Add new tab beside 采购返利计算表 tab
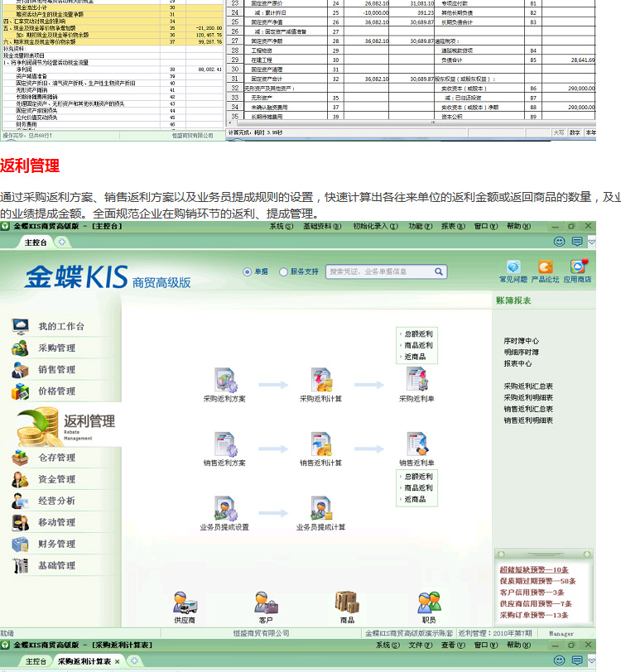621x672 pixels. tap(134, 661)
